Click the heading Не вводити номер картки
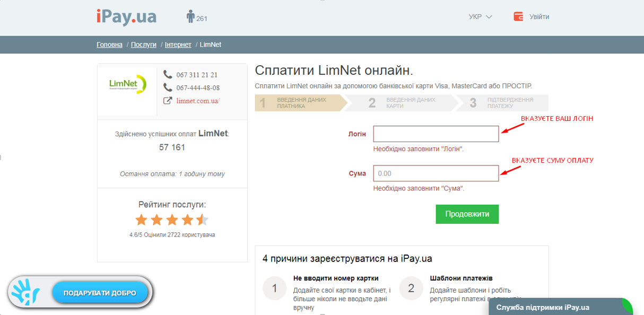Screen dimensions: 644x315 [x=336, y=278]
